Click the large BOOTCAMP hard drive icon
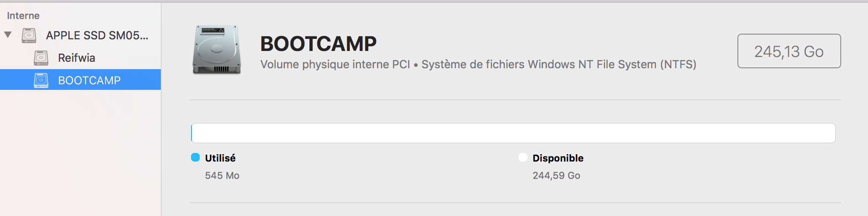Screen dimensions: 868x216 tap(217, 49)
